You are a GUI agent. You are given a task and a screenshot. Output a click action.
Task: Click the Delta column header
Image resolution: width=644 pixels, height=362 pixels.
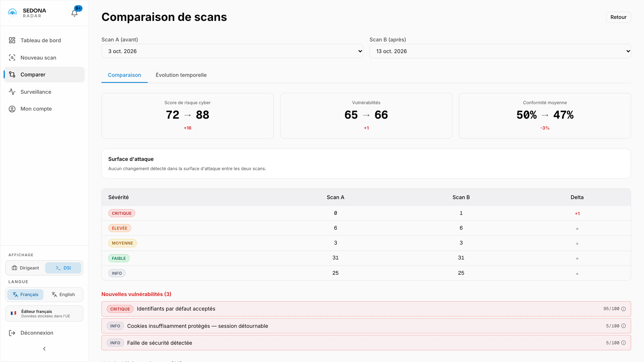[577, 197]
